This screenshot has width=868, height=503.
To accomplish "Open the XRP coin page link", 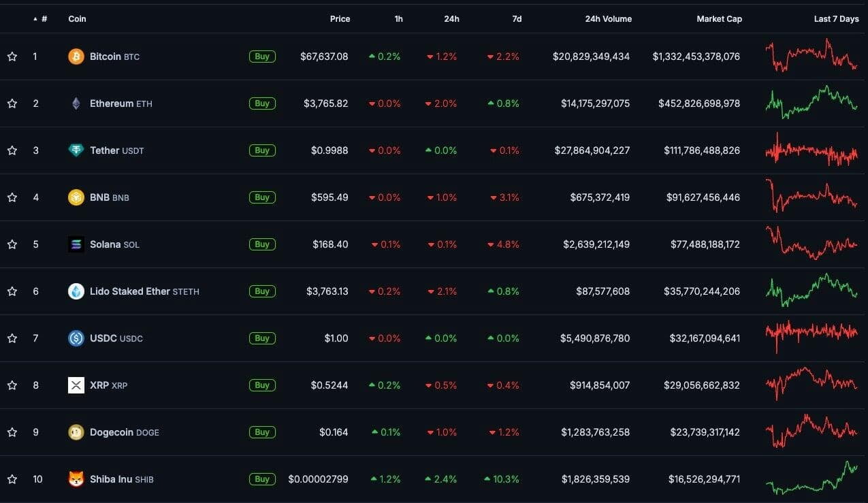I will (109, 385).
